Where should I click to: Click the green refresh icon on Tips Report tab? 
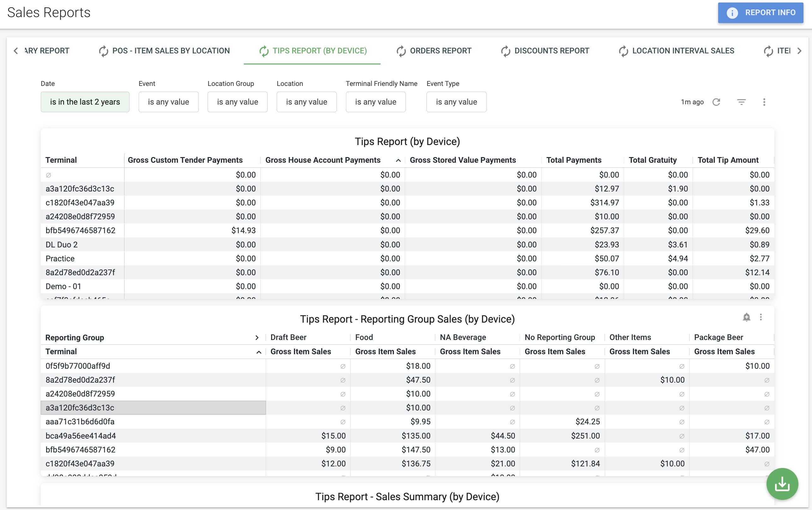(264, 51)
